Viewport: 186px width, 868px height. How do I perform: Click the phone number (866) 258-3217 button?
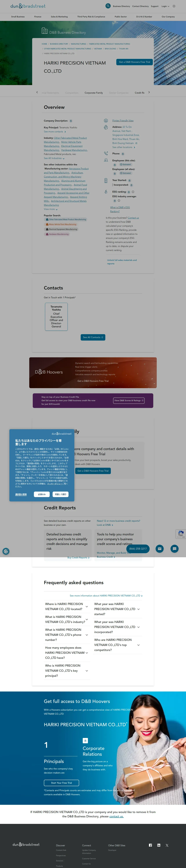(x=138, y=549)
